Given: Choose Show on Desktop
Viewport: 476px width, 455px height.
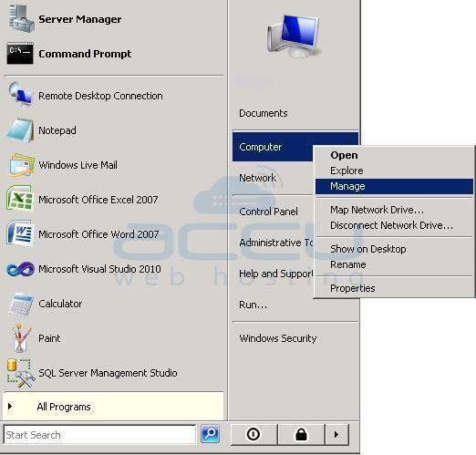Looking at the screenshot, I should click(x=394, y=249).
